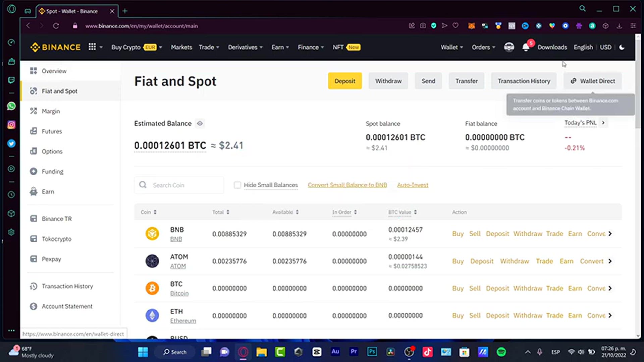The image size is (644, 362).
Task: Click the Auto-Invest link
Action: (x=413, y=185)
